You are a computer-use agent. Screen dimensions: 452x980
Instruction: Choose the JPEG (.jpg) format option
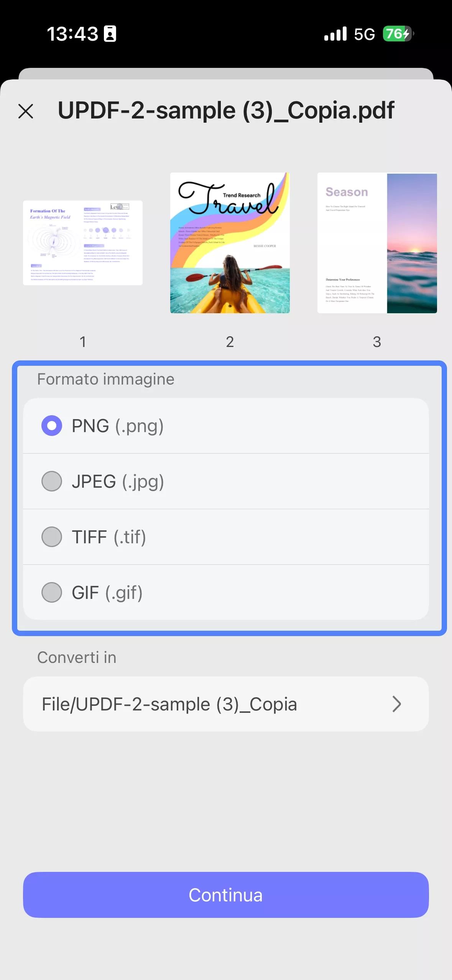[52, 481]
